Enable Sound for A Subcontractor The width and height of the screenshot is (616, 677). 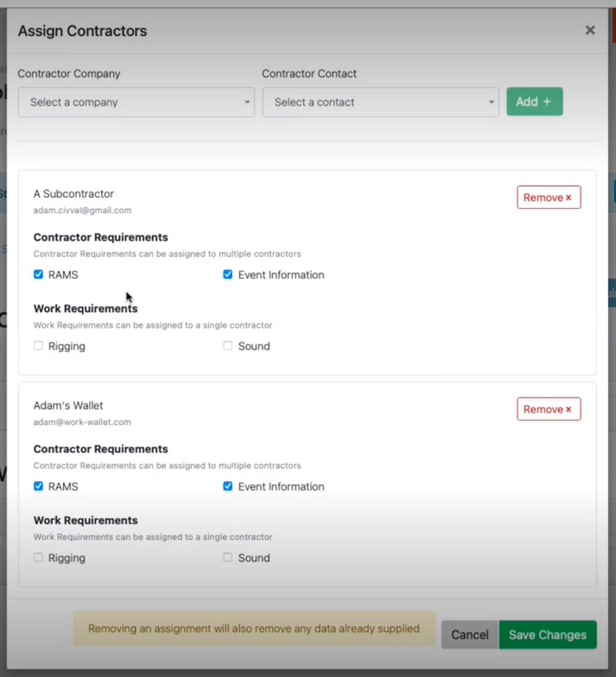click(x=228, y=346)
